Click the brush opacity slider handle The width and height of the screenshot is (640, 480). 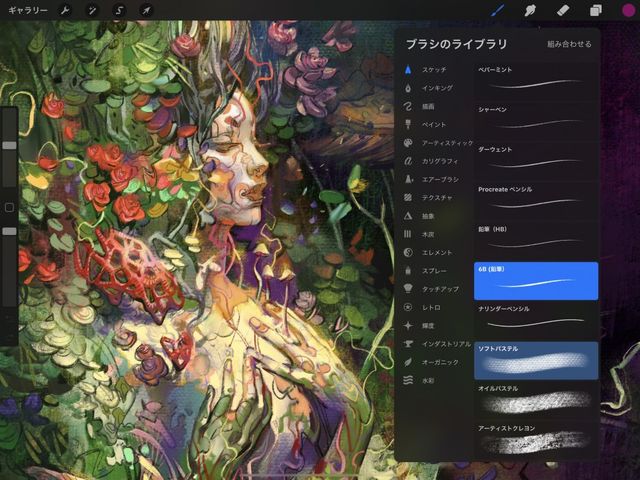(x=9, y=231)
